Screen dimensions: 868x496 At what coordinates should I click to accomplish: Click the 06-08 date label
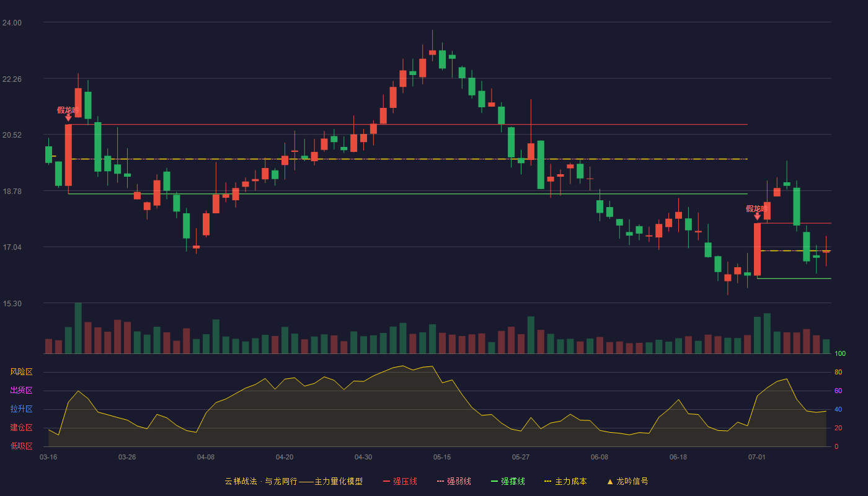pos(600,457)
